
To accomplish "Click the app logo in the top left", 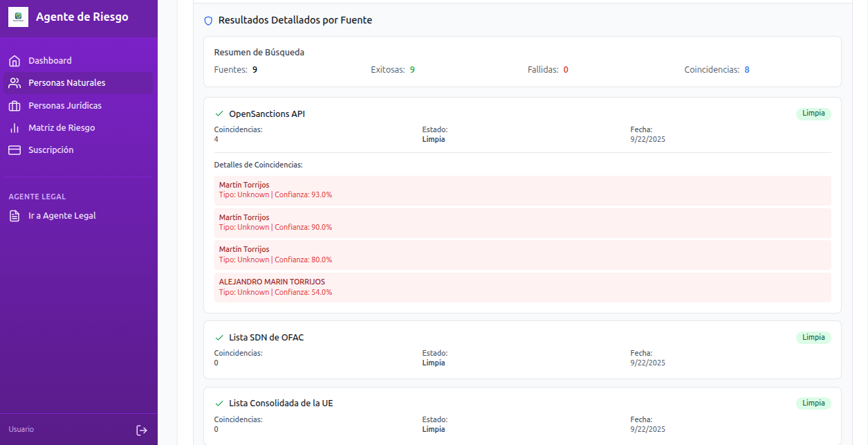I will (18, 16).
